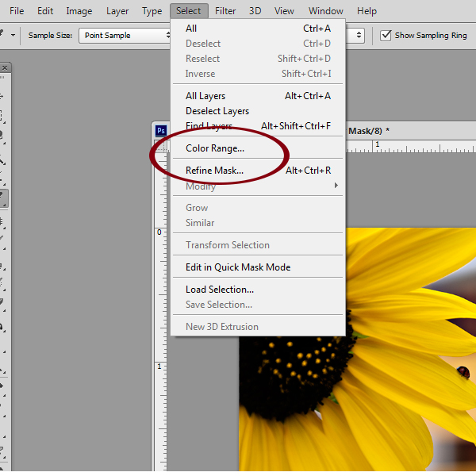
Task: Choose Edit in Quick Mask Mode
Action: (258, 267)
